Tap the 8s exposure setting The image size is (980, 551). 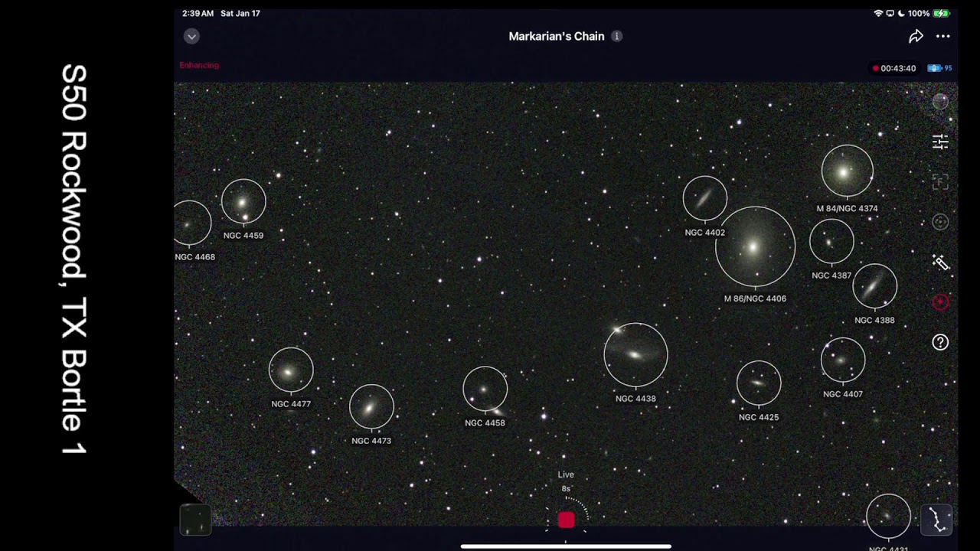point(566,488)
